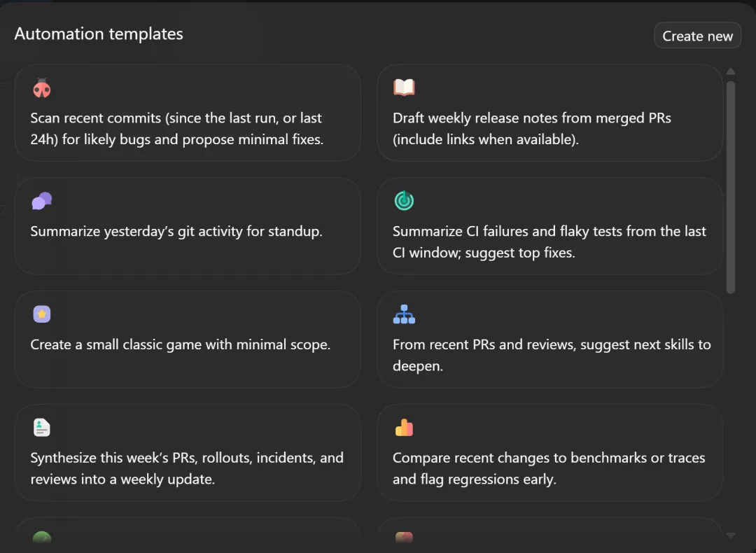This screenshot has width=756, height=553.
Task: Choose the summarize yesterday's git activity template
Action: [188, 232]
